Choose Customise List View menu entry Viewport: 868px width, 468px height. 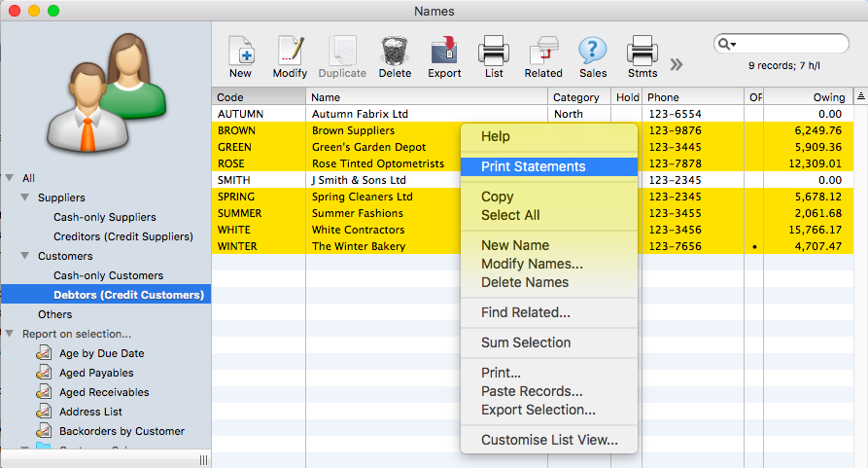[549, 440]
